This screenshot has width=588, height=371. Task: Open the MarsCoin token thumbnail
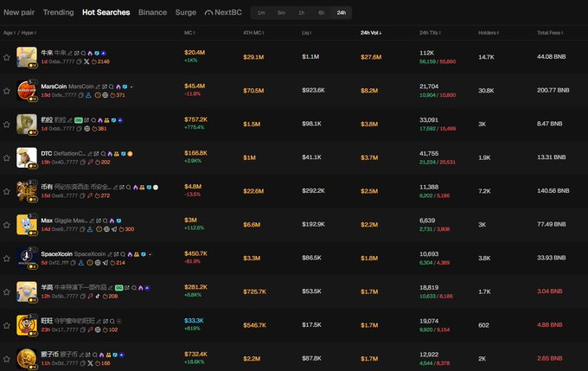[27, 90]
